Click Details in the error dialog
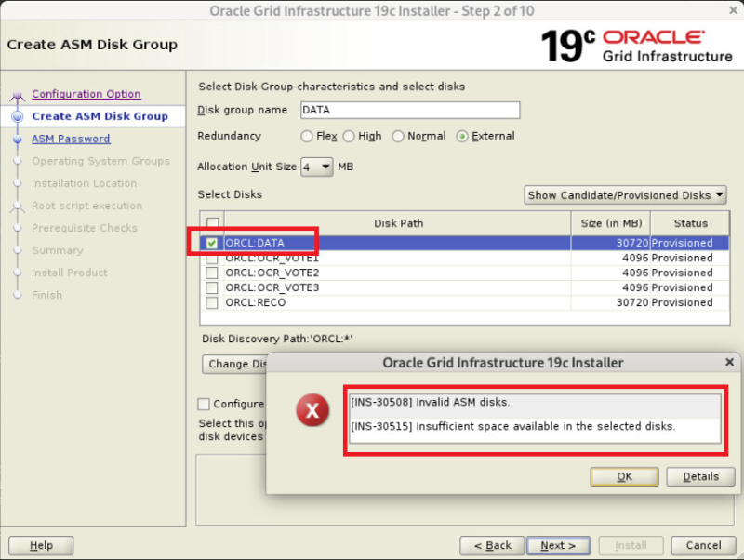 tap(700, 476)
